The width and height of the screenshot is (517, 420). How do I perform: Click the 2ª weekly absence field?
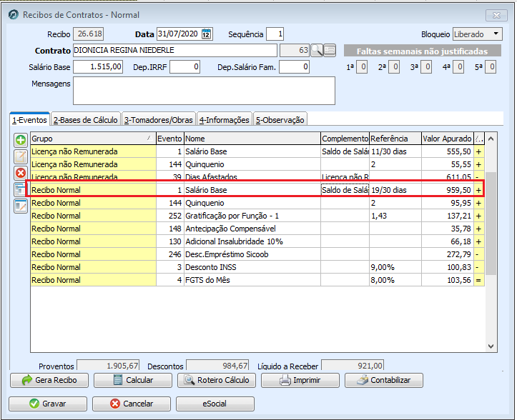click(x=394, y=67)
